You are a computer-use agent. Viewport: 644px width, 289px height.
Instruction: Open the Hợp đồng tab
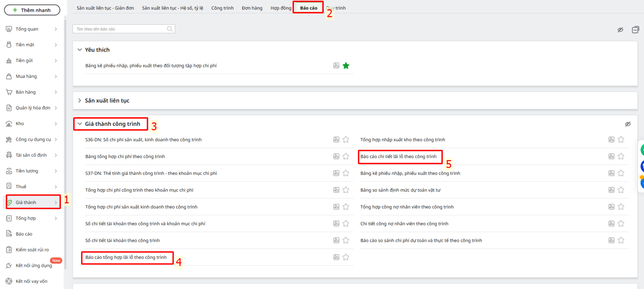pos(281,8)
